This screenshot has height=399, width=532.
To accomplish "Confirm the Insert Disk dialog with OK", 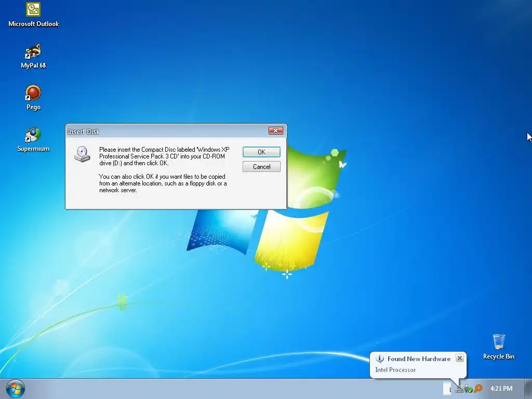I will (x=261, y=152).
